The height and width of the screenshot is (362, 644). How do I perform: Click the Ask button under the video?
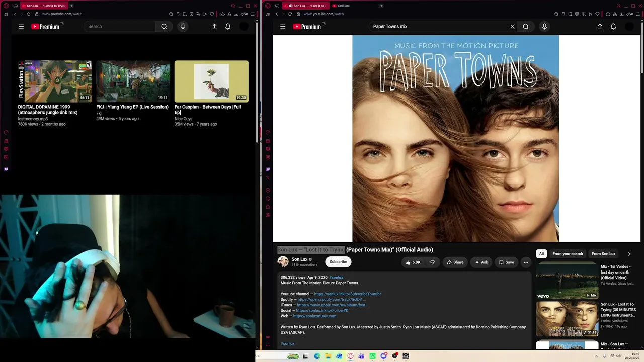click(481, 262)
